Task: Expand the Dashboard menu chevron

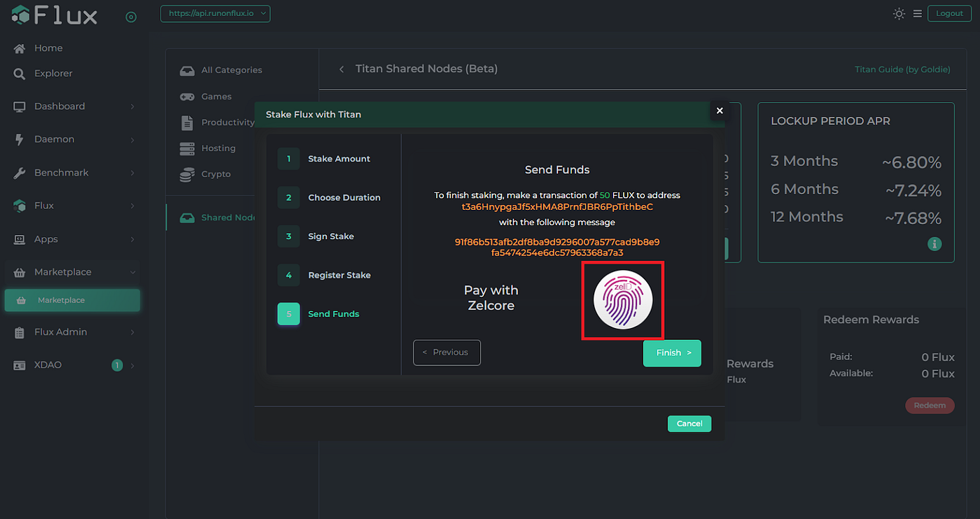Action: tap(132, 106)
